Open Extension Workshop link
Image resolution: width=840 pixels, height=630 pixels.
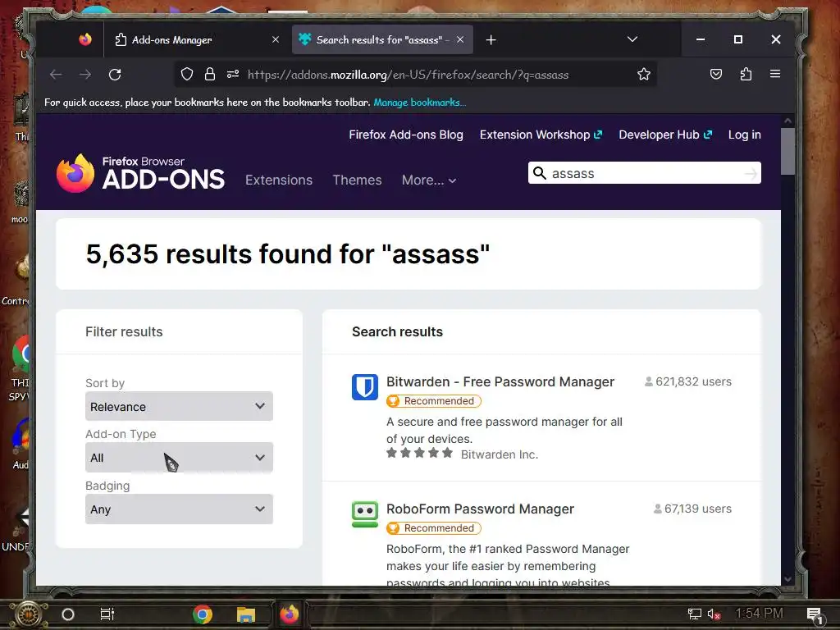coord(541,135)
